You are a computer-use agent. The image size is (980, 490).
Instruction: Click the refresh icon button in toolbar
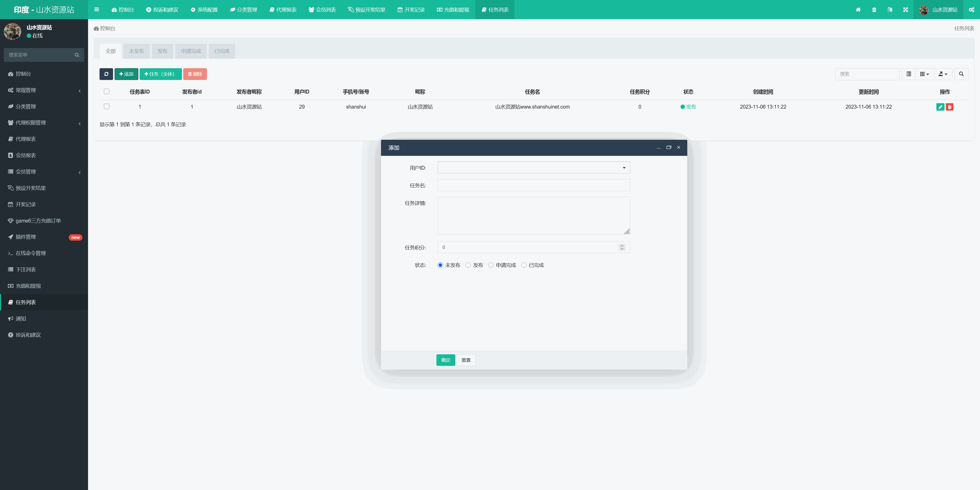[x=106, y=74]
